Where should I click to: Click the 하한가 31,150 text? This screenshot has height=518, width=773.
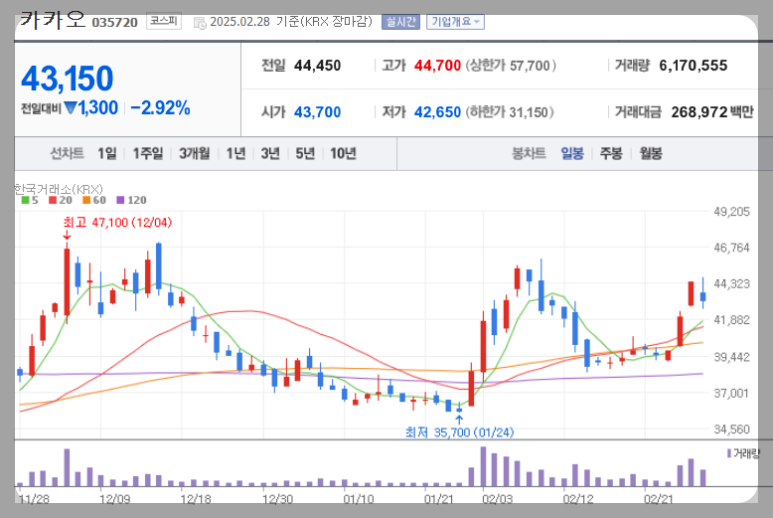pyautogui.click(x=510, y=112)
